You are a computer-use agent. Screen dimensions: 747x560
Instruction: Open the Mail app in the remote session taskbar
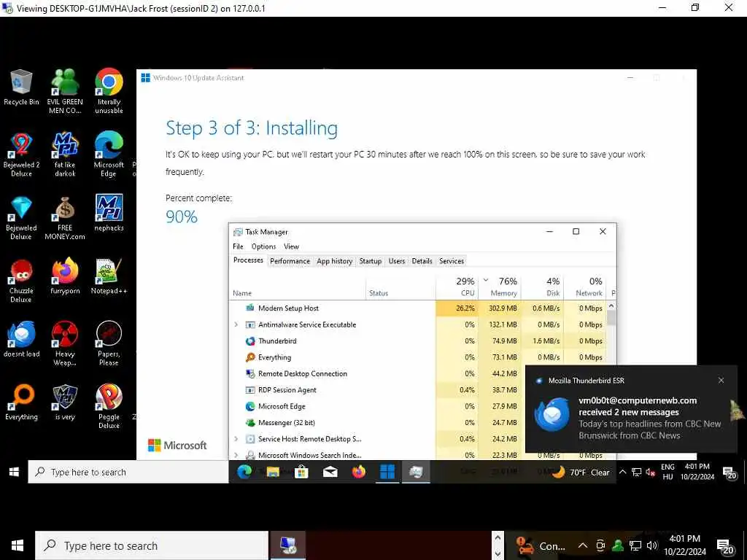(x=330, y=472)
